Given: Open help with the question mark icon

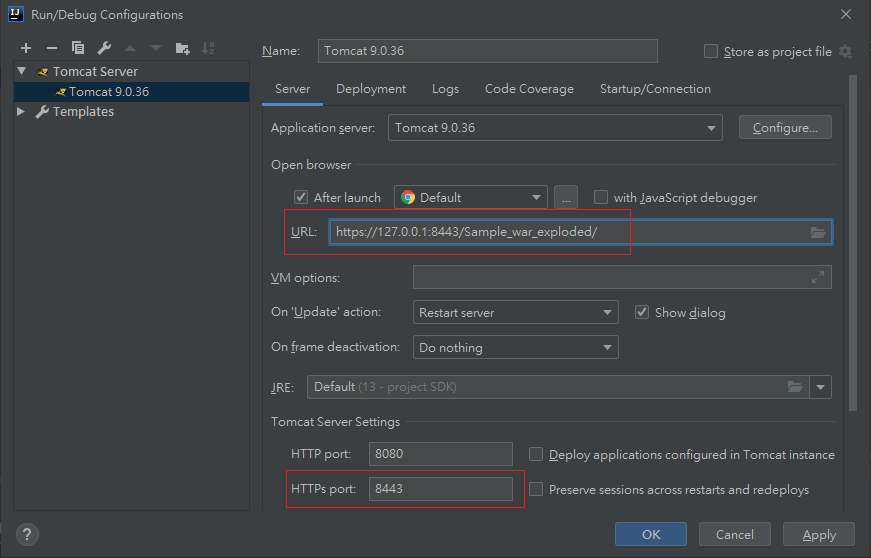Looking at the screenshot, I should (27, 534).
